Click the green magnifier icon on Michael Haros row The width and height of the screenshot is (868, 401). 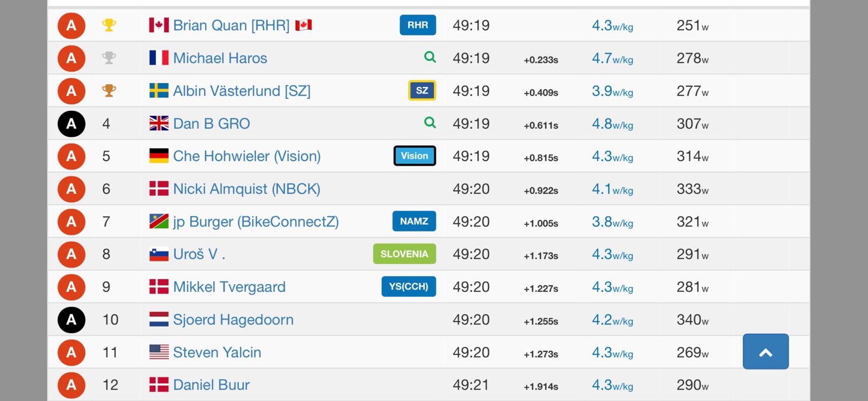pos(430,57)
